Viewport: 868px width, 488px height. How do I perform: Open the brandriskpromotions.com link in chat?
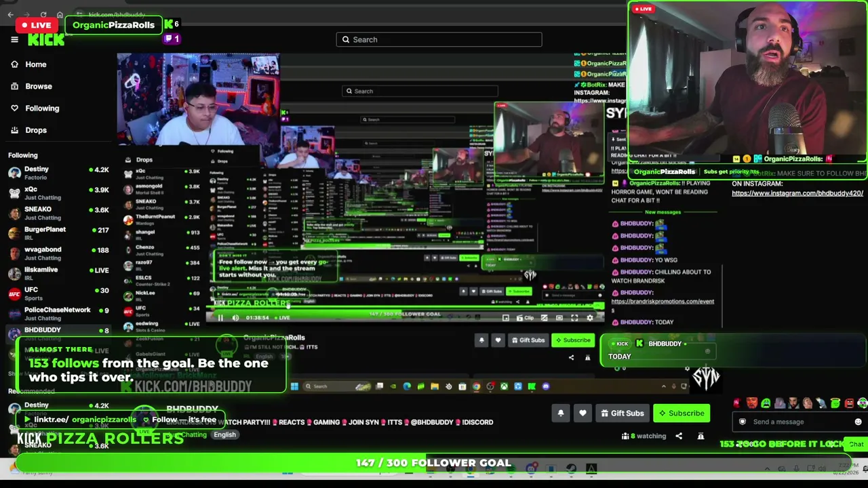pos(663,306)
